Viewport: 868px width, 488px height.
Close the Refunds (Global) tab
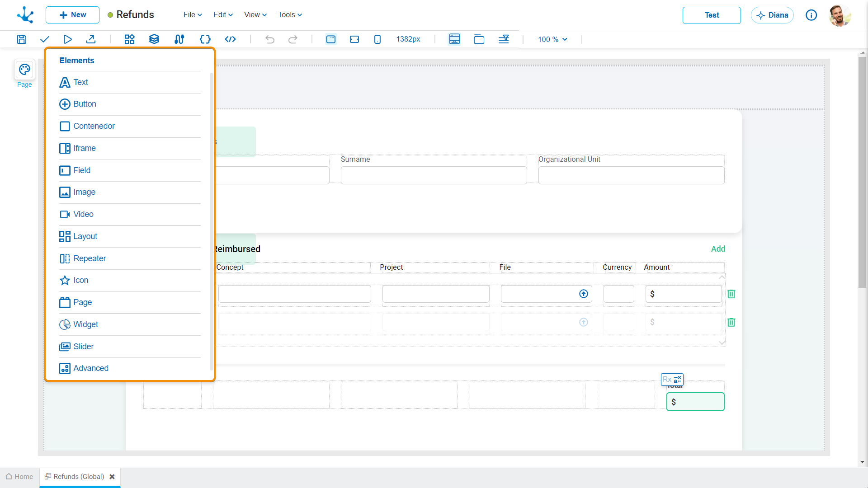tap(112, 477)
